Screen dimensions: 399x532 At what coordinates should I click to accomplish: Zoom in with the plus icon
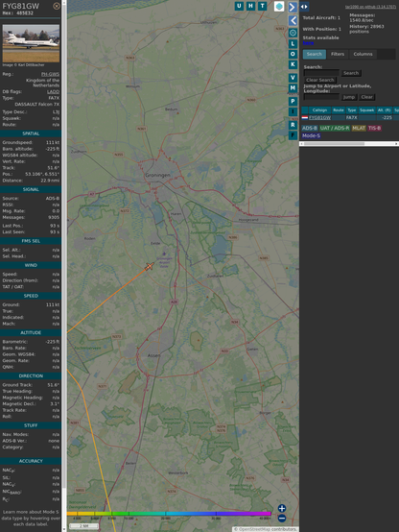pos(282,508)
